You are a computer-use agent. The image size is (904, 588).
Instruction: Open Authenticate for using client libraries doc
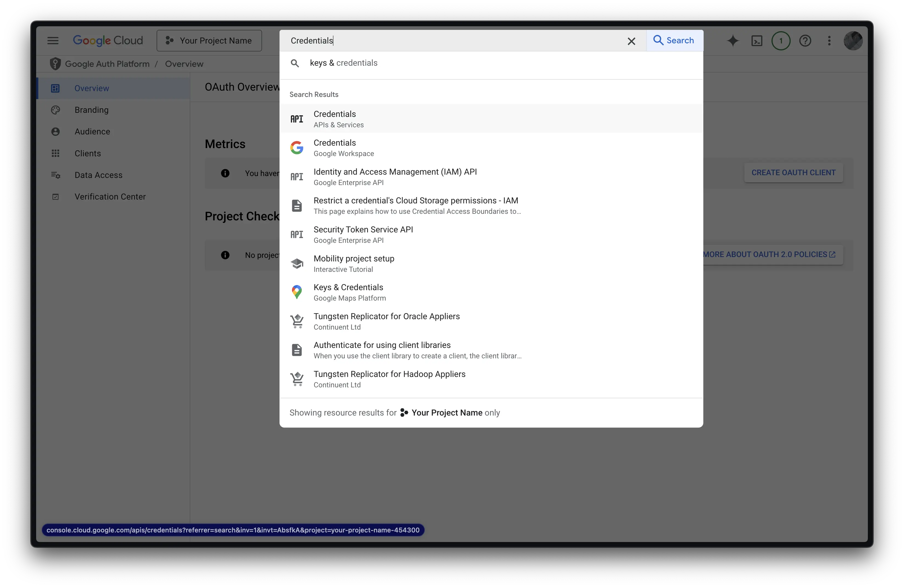click(x=491, y=350)
